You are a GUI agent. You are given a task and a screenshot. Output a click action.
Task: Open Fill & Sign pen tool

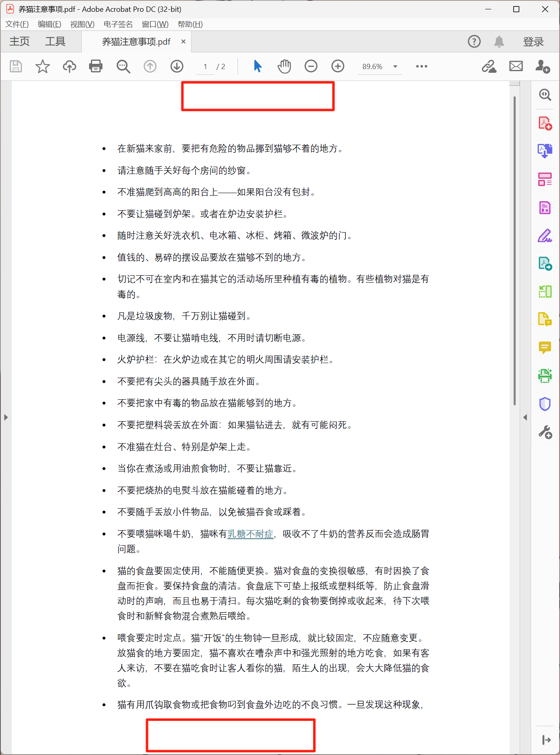545,236
